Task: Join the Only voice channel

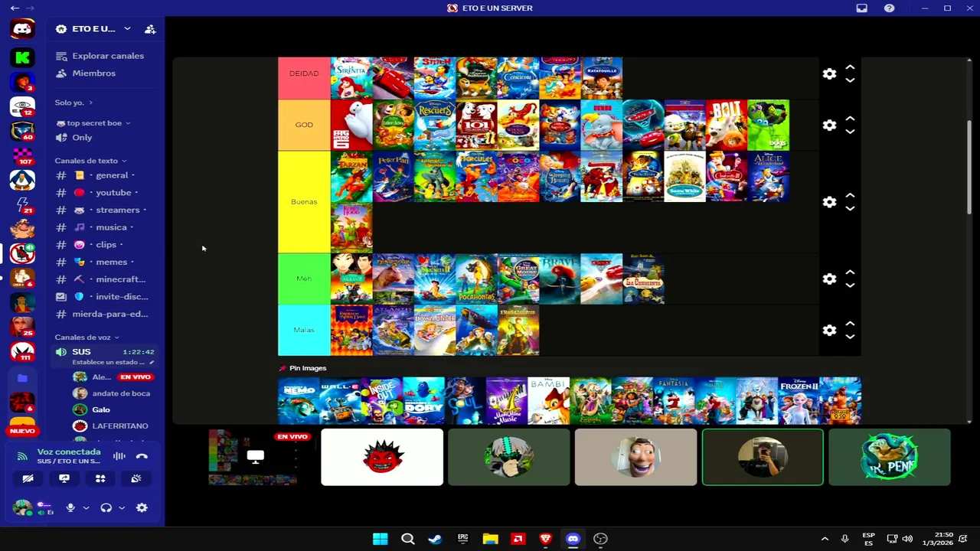Action: pyautogui.click(x=103, y=138)
